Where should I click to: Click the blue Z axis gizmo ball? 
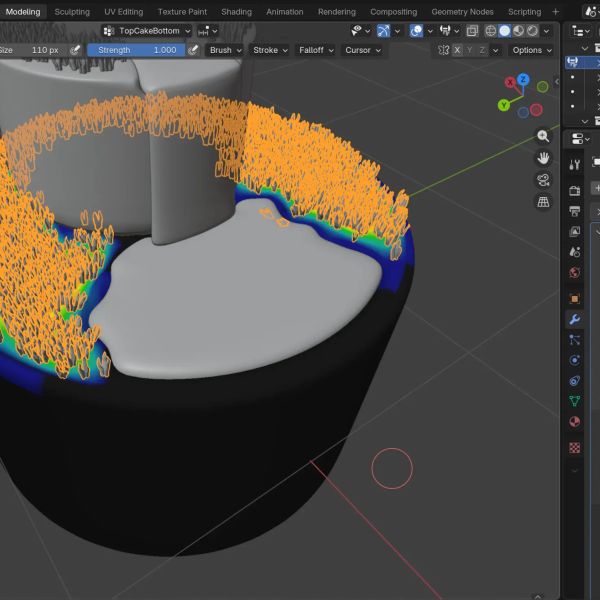523,80
